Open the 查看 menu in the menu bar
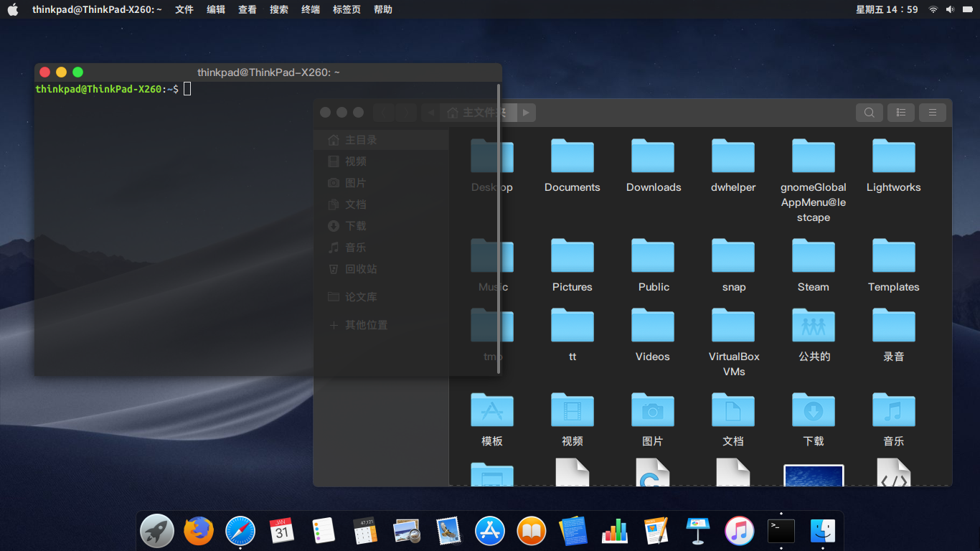This screenshot has width=980, height=551. click(x=247, y=9)
